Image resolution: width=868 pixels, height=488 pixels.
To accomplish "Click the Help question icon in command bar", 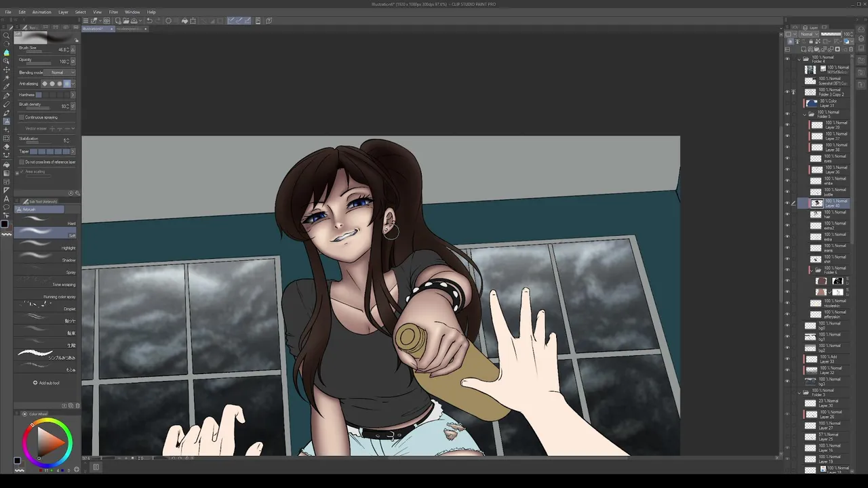I will (x=269, y=21).
